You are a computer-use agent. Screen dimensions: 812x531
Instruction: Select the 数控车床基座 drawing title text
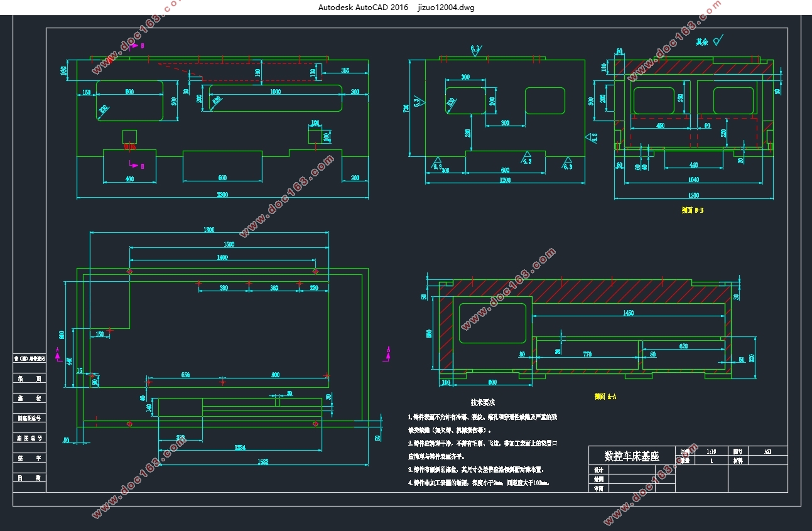(631, 456)
